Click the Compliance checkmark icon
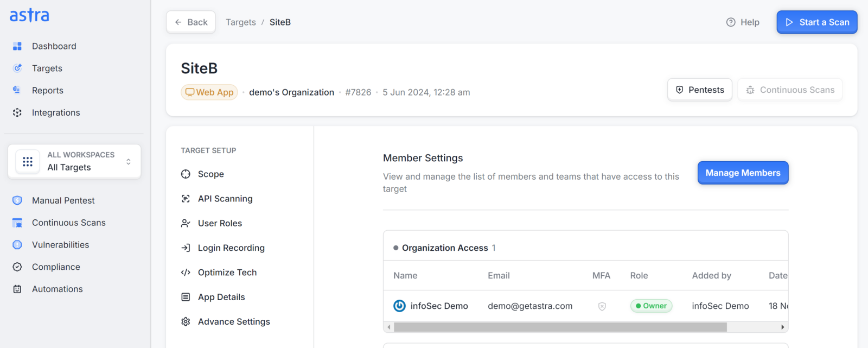868x348 pixels. 17,267
